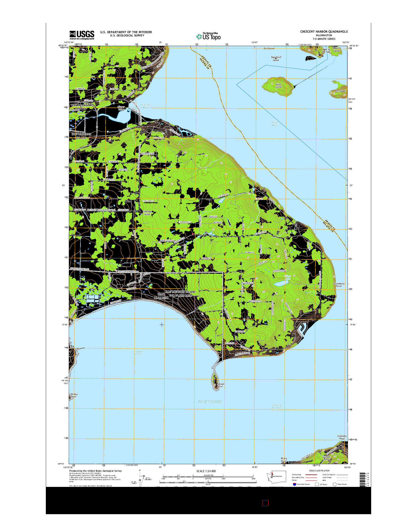The image size is (417, 532).
Task: Click the 'Strawberry Point' label
Action: (x=339, y=285)
